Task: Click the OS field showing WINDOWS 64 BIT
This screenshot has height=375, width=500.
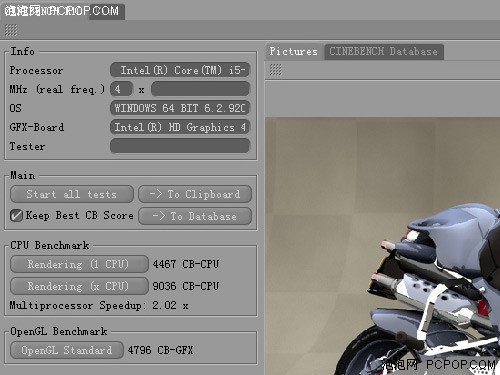Action: [180, 108]
